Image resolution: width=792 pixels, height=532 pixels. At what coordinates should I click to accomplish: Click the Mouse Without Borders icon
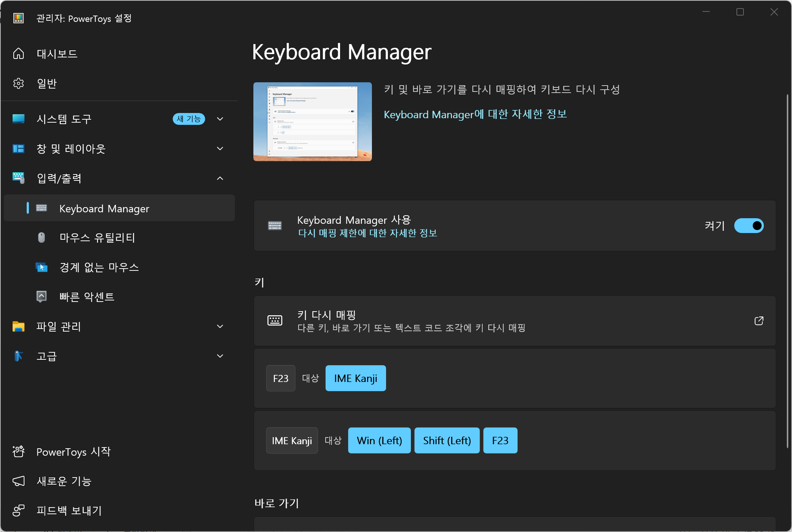[41, 267]
